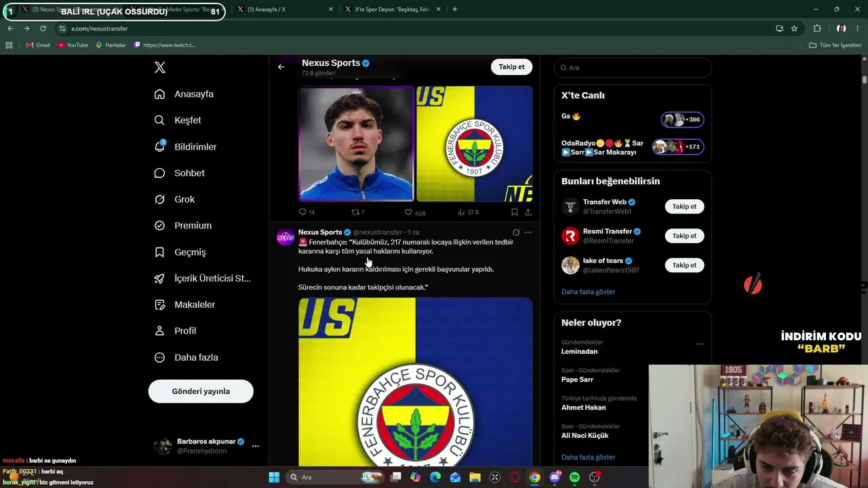Image resolution: width=868 pixels, height=488 pixels.
Task: Open the @nexustransfer handle link
Action: pos(378,232)
